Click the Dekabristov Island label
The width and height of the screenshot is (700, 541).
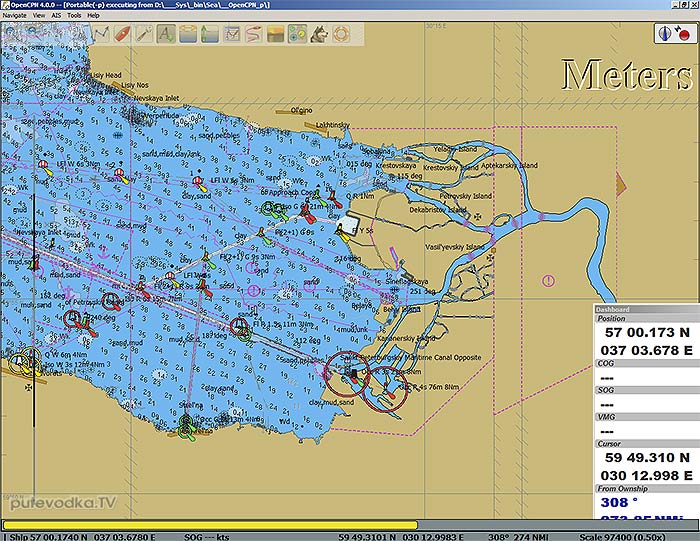point(438,210)
